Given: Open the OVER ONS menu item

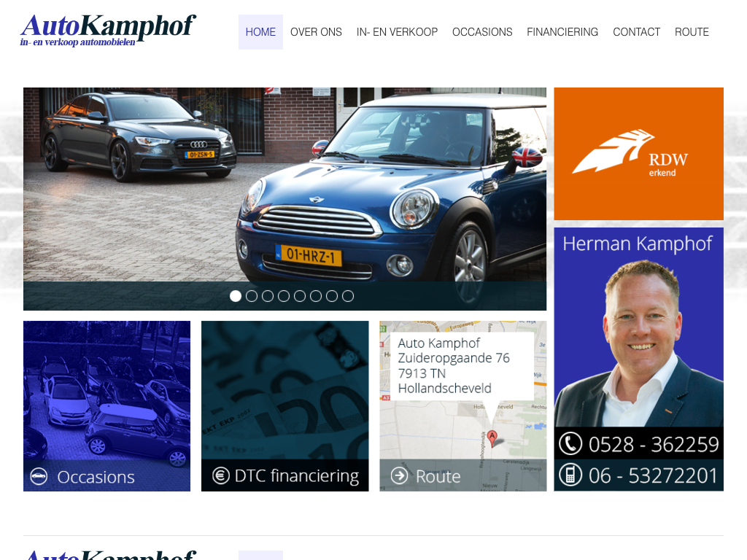Looking at the screenshot, I should (x=316, y=32).
